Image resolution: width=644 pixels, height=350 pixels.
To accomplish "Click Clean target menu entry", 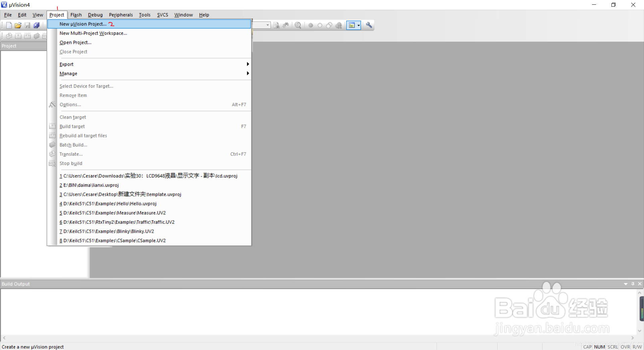I will click(x=149, y=117).
